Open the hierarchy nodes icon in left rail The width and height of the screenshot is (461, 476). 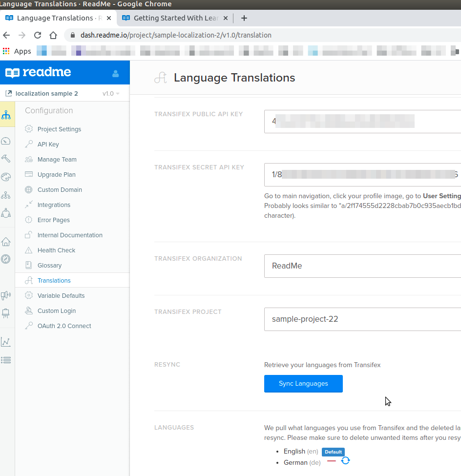pyautogui.click(x=6, y=195)
